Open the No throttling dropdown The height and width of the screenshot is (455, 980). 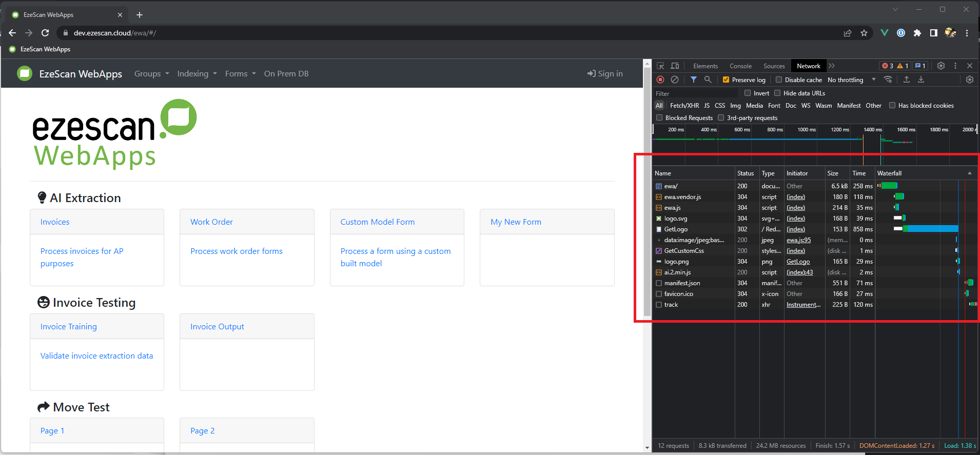tap(851, 80)
